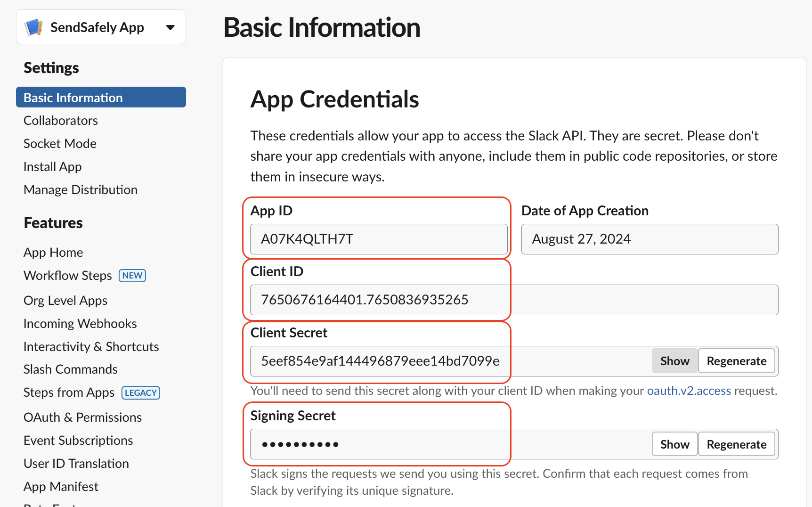Expand the SendSafely App selector dropdown arrow
Image resolution: width=812 pixels, height=507 pixels.
[171, 27]
